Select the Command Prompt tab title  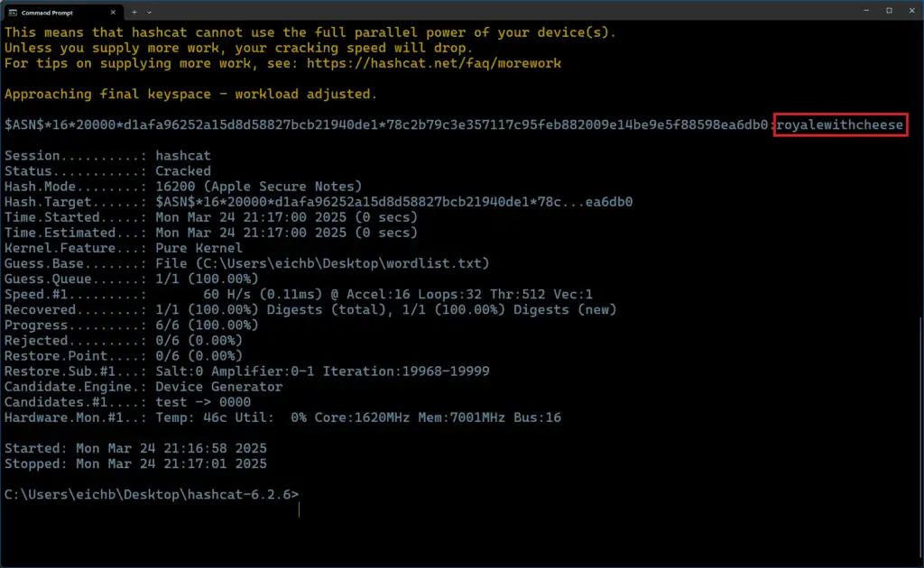point(47,13)
